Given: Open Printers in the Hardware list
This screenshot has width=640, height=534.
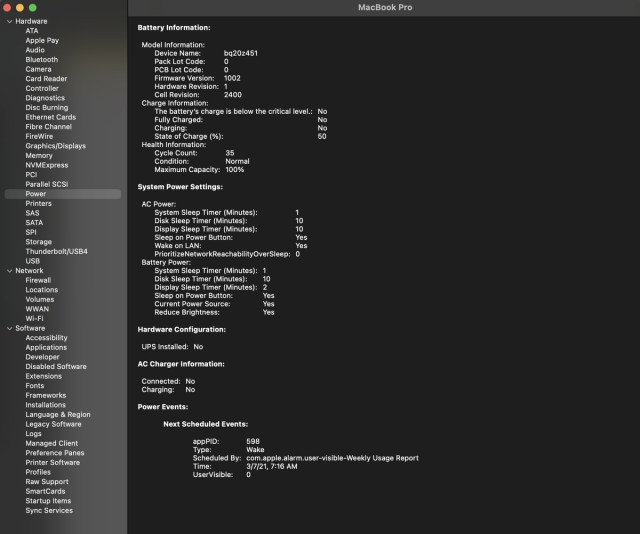Looking at the screenshot, I should tap(38, 204).
